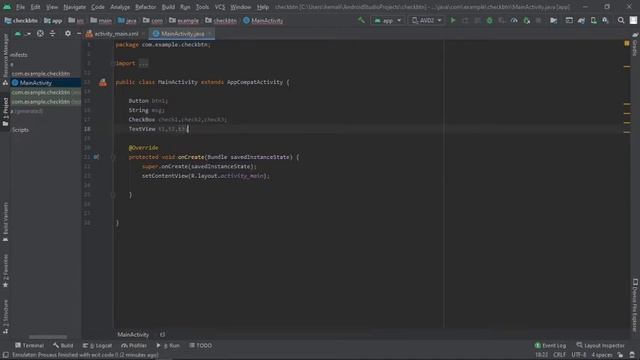Toggle the Project tool window tab
Image resolution: width=640 pixels, height=360 pixels.
click(5, 112)
